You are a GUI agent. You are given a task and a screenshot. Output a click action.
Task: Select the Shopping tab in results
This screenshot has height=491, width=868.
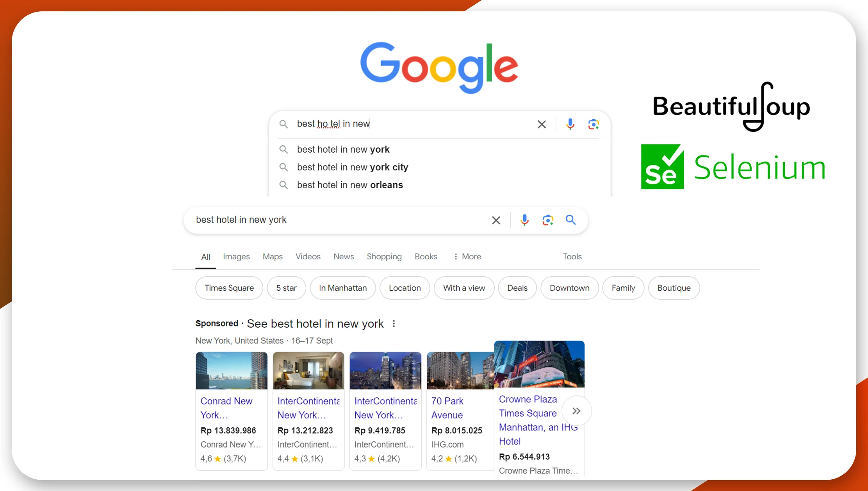[x=383, y=257]
